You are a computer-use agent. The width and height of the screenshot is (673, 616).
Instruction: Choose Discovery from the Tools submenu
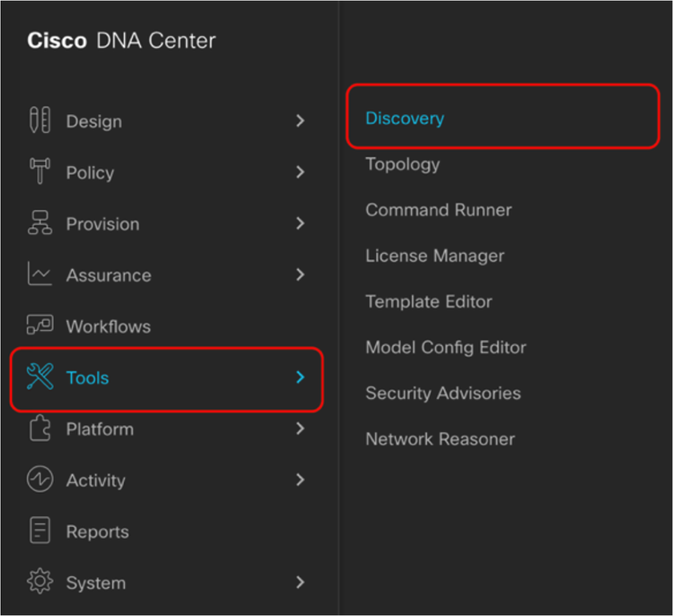tap(404, 118)
